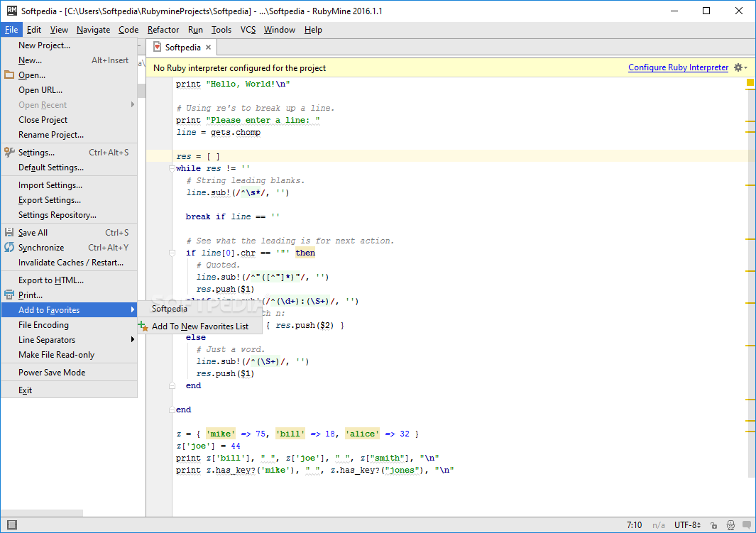The width and height of the screenshot is (756, 533).
Task: Select Export to HTML...
Action: (x=69, y=280)
